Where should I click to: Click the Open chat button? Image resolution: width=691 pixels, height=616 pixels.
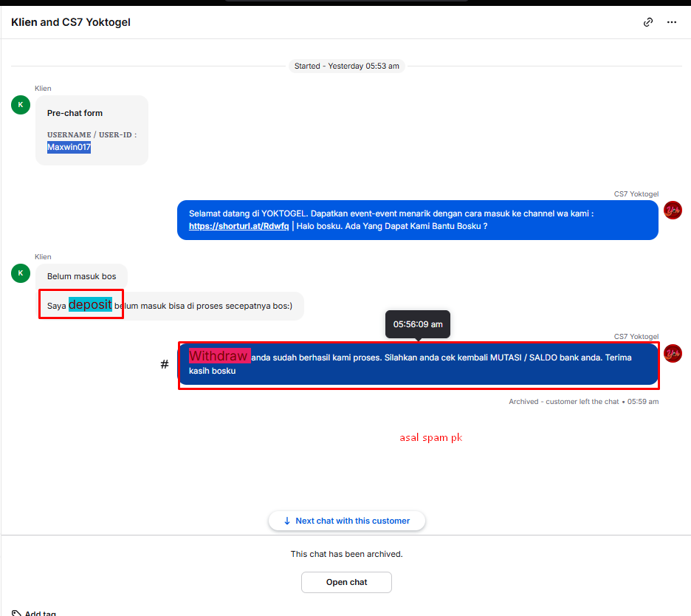coord(346,582)
